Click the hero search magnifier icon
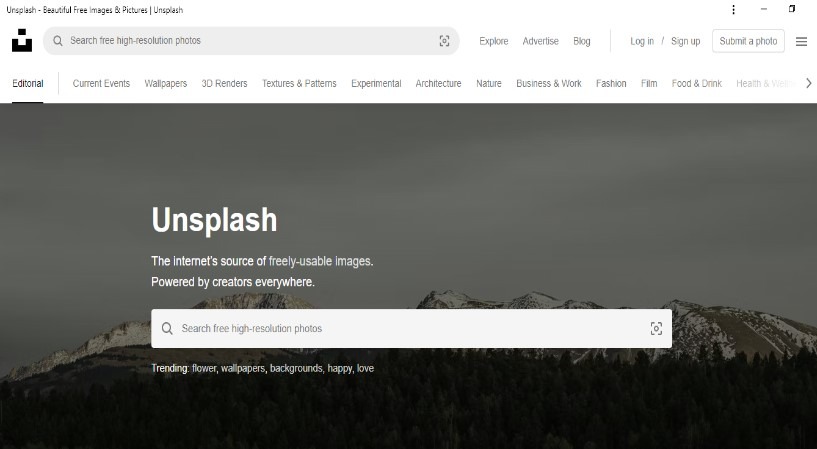This screenshot has width=817, height=449. (167, 328)
